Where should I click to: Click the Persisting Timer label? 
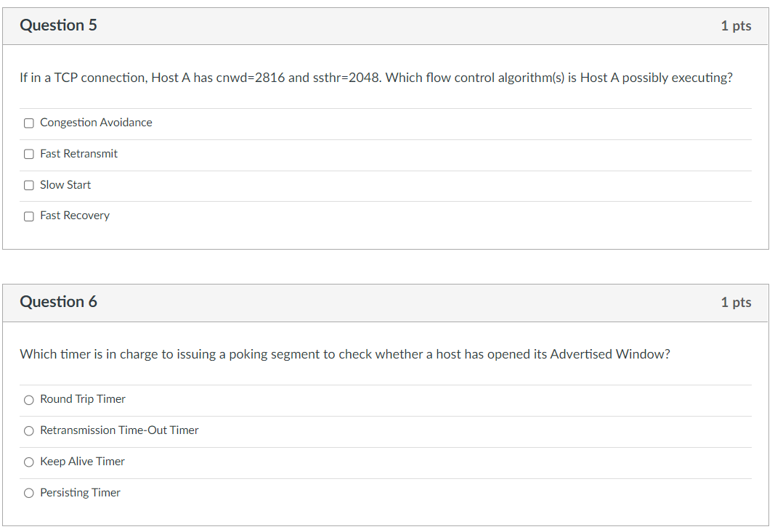[x=80, y=493]
